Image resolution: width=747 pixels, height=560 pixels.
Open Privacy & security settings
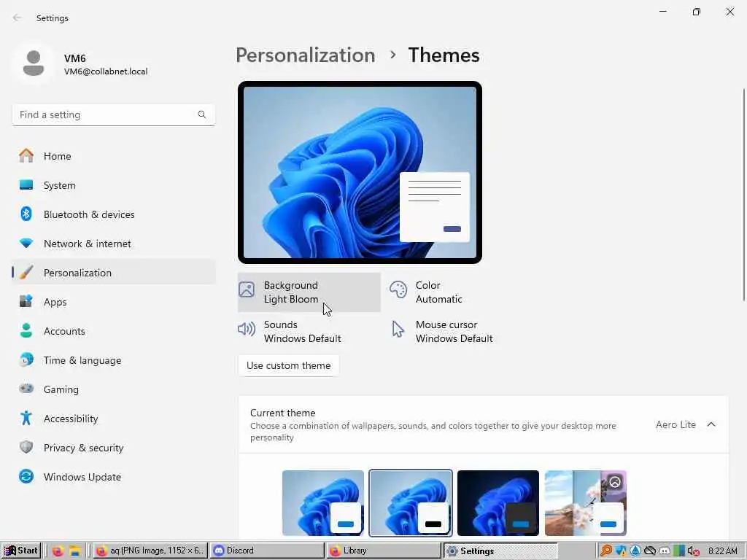[x=113, y=447]
